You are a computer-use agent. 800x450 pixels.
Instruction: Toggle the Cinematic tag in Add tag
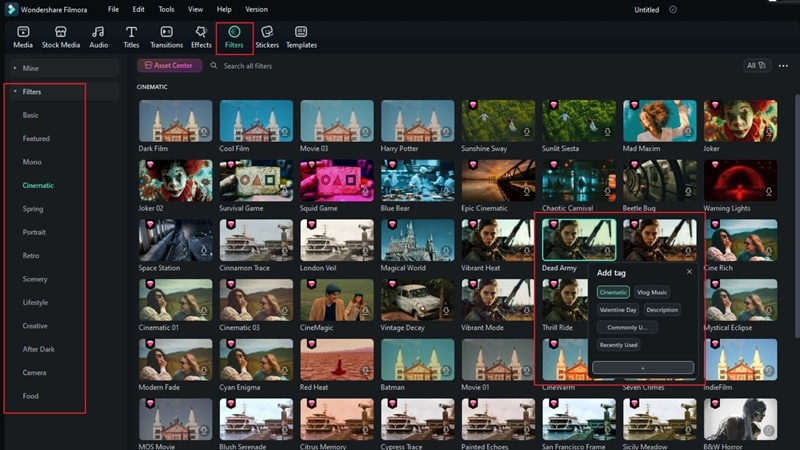click(613, 292)
